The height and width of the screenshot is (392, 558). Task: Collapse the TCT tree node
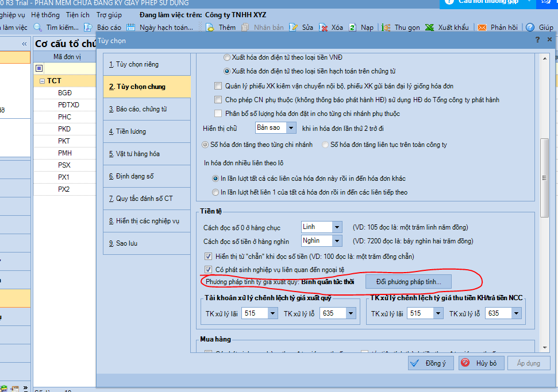42,81
